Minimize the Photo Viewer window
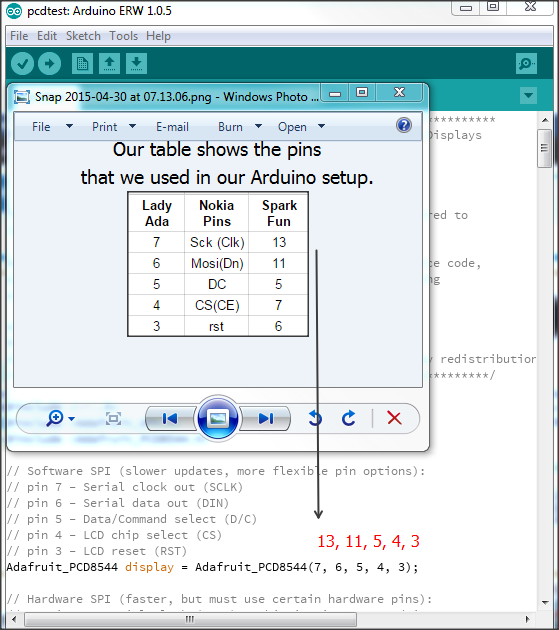 point(335,93)
